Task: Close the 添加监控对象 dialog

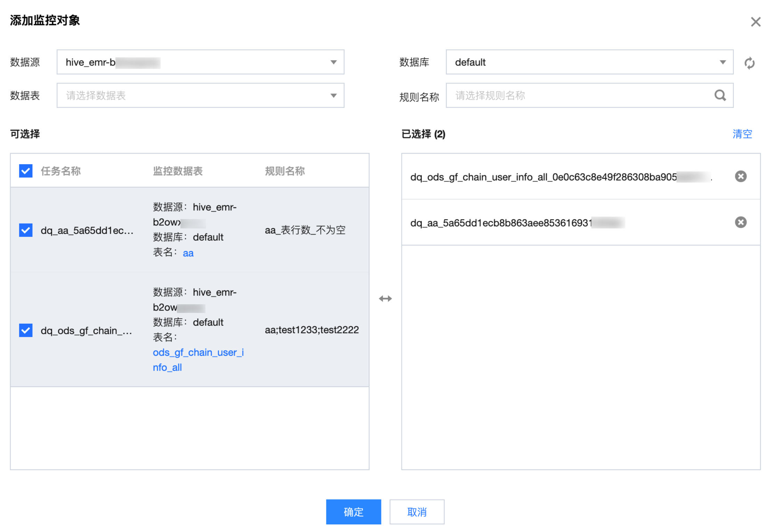Action: click(x=755, y=22)
